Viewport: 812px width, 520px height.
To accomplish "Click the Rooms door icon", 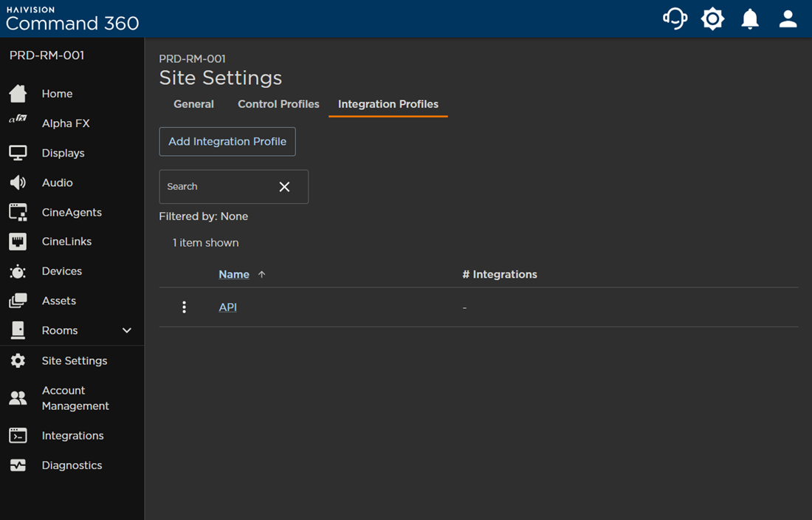I will (18, 330).
